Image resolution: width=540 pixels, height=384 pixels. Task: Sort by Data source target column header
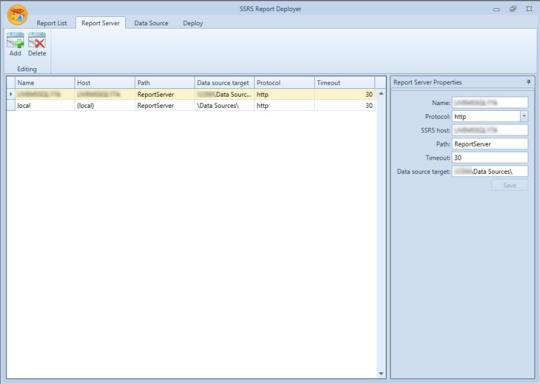tap(224, 83)
